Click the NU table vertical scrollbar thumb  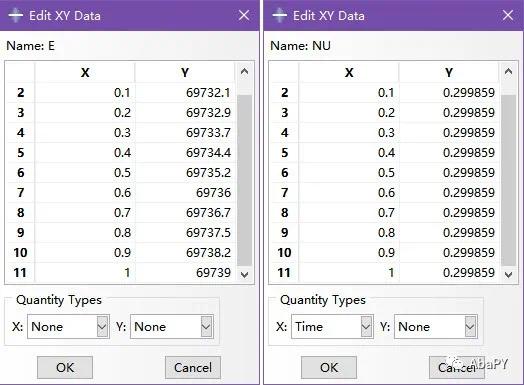(x=509, y=180)
